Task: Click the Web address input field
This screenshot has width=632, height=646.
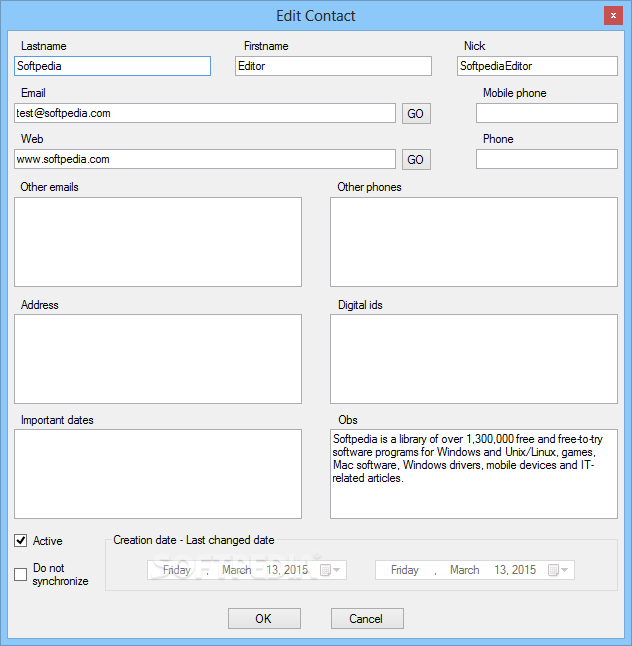Action: tap(205, 159)
